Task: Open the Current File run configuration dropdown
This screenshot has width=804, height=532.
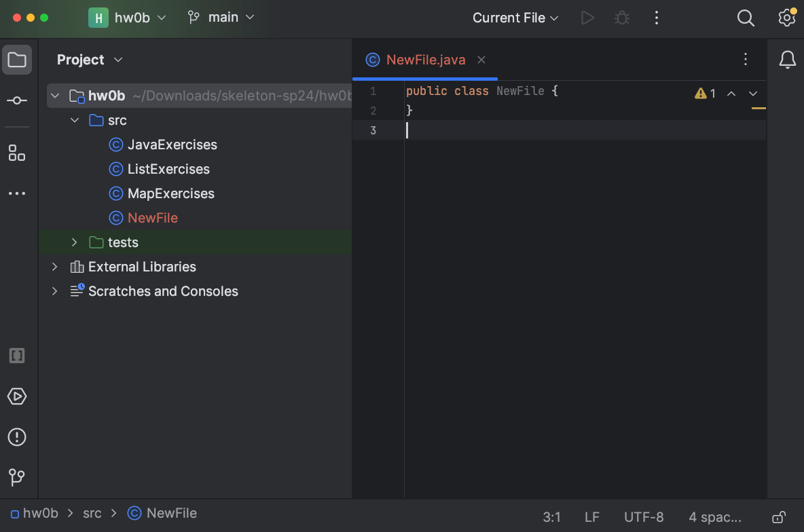Action: pos(514,18)
